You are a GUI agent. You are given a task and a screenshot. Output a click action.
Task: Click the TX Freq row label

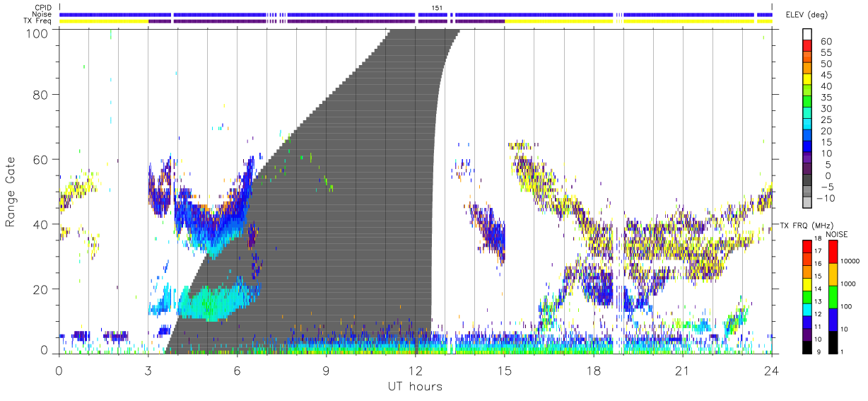(x=37, y=21)
